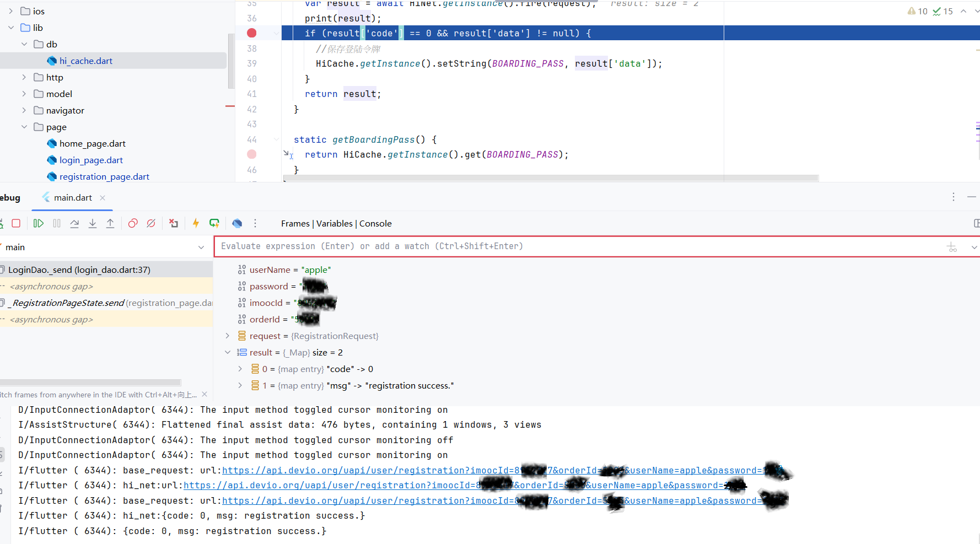980x544 pixels.
Task: Toggle Mute Breakpoints
Action: [x=151, y=223]
